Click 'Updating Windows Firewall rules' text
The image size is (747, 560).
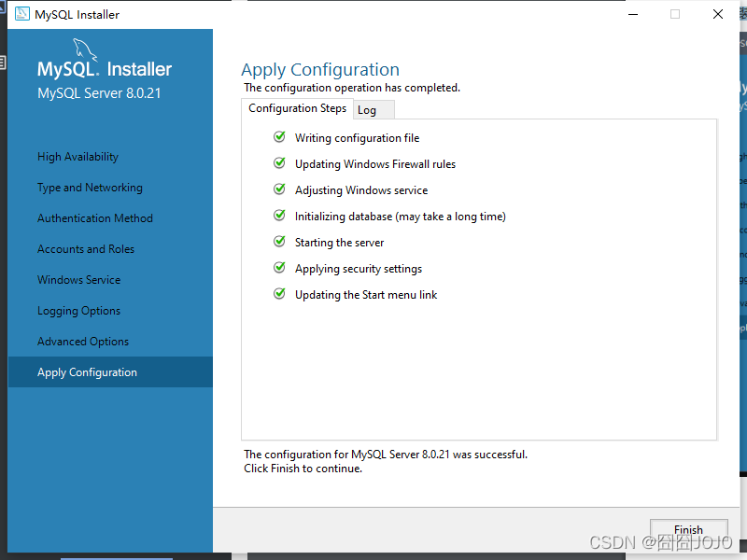375,164
